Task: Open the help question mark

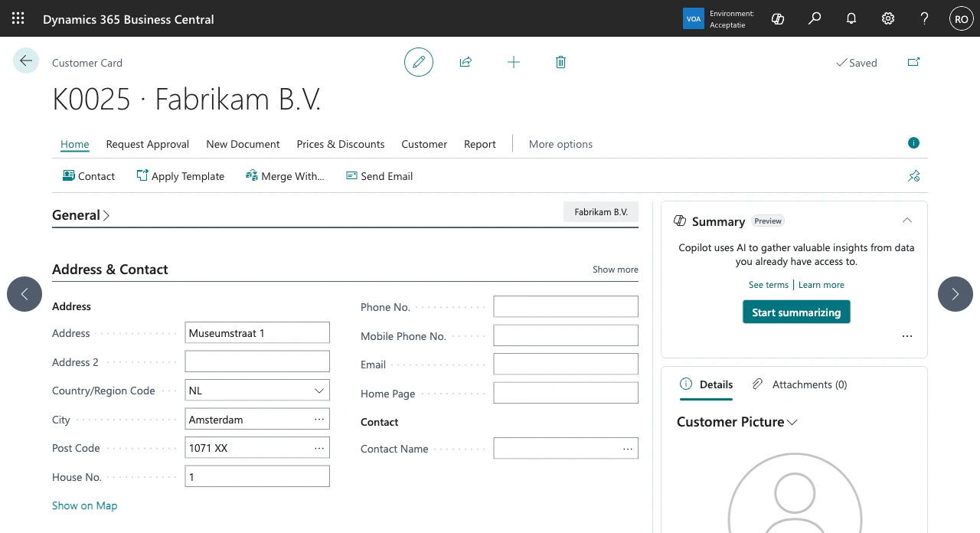Action: tap(925, 18)
